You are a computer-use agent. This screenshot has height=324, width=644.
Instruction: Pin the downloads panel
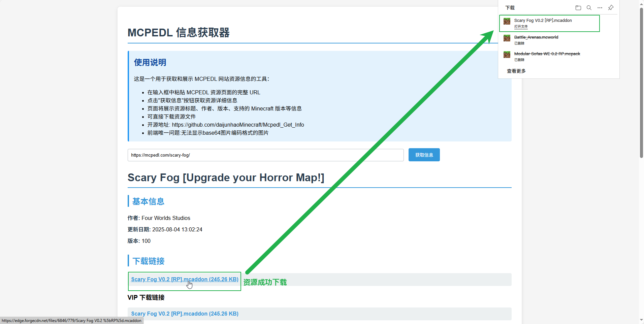(x=611, y=8)
